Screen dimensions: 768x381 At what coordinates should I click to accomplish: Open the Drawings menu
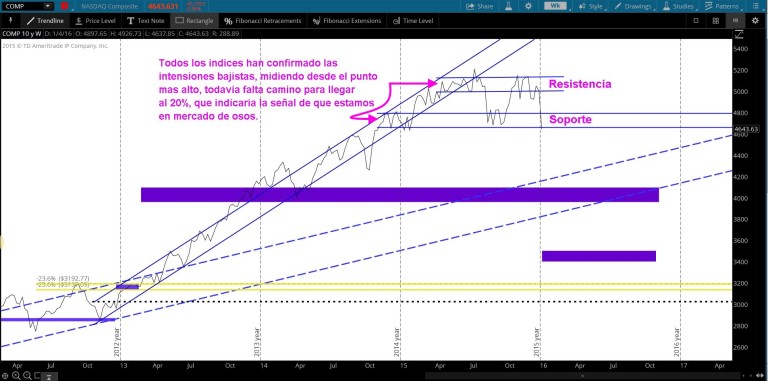point(633,6)
